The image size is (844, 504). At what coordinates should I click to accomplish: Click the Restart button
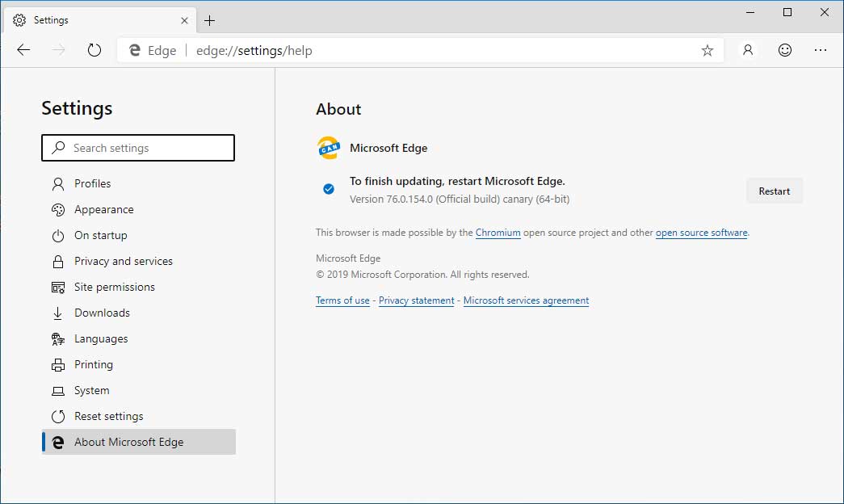click(774, 191)
